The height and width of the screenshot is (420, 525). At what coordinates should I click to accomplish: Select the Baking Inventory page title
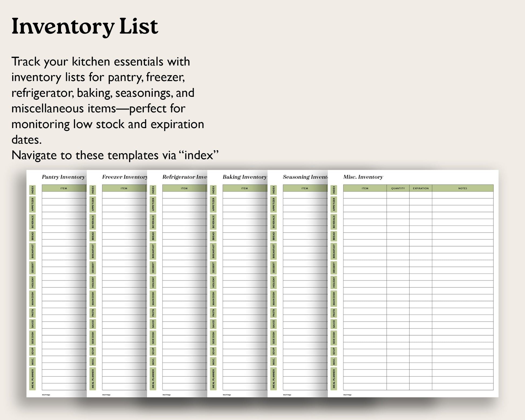tap(244, 177)
